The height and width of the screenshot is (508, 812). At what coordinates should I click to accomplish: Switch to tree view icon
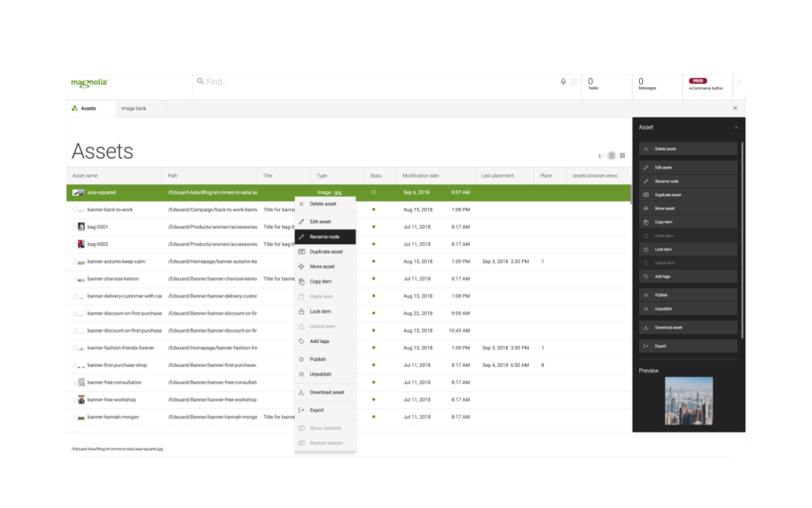coord(601,156)
